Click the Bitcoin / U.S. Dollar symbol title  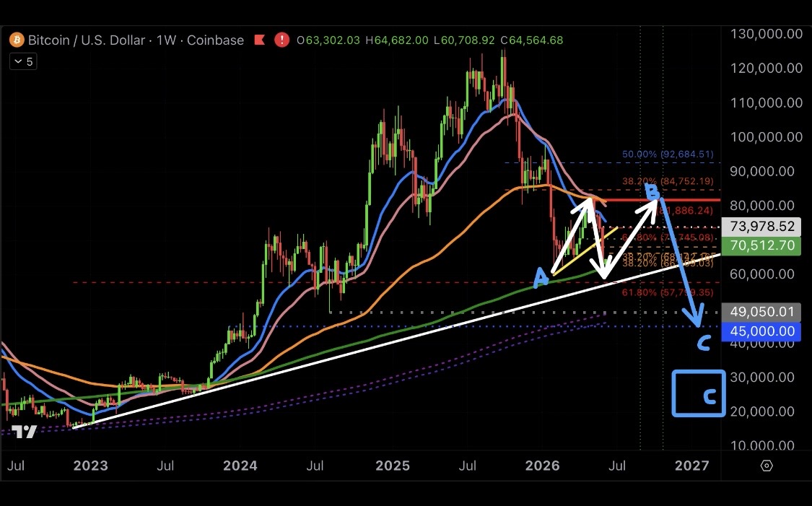click(x=87, y=40)
